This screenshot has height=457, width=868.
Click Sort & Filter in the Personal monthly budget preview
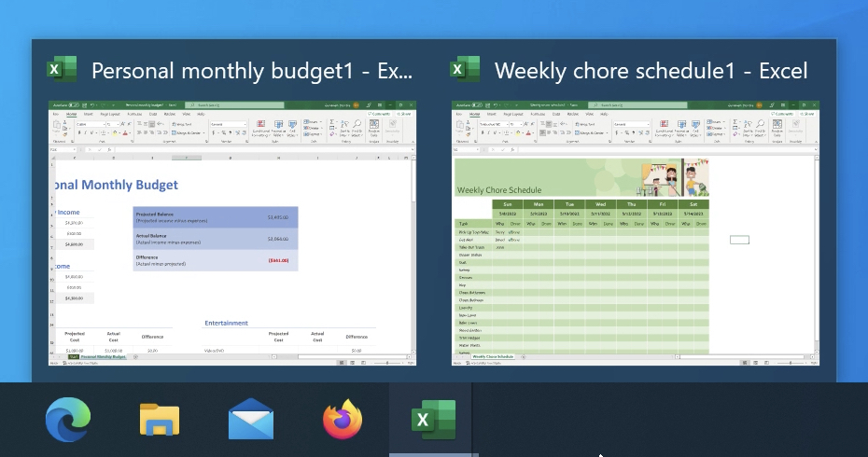[x=345, y=128]
